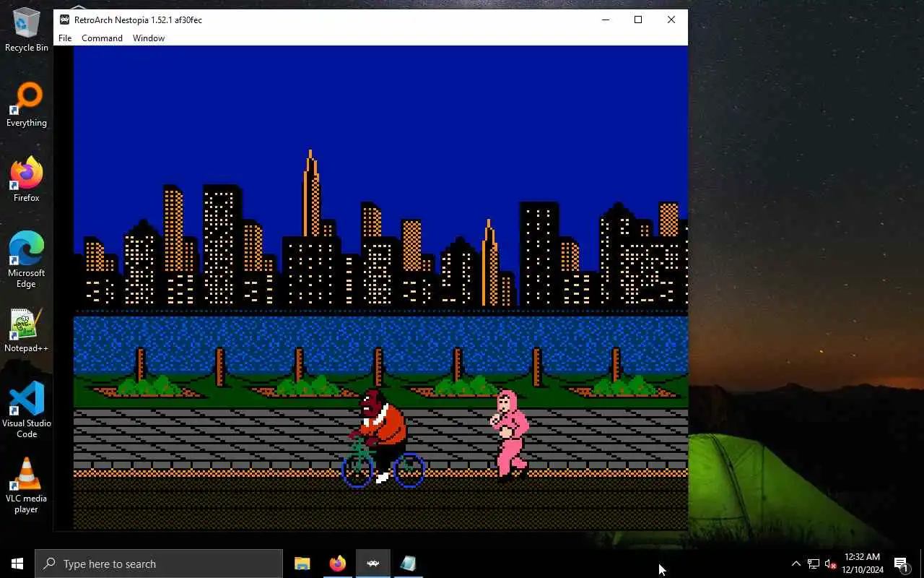Click the muted volume tray icon

[x=830, y=564]
